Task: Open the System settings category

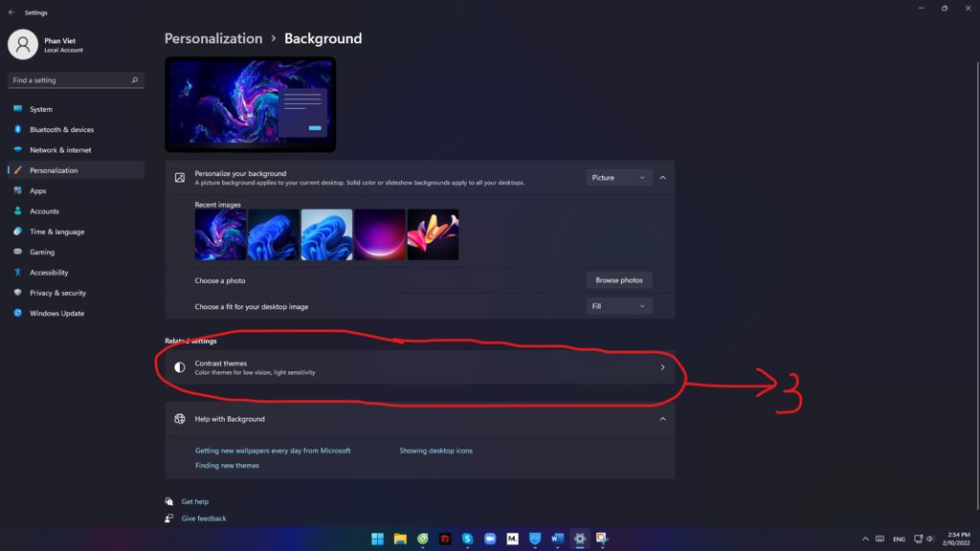Action: click(x=76, y=109)
